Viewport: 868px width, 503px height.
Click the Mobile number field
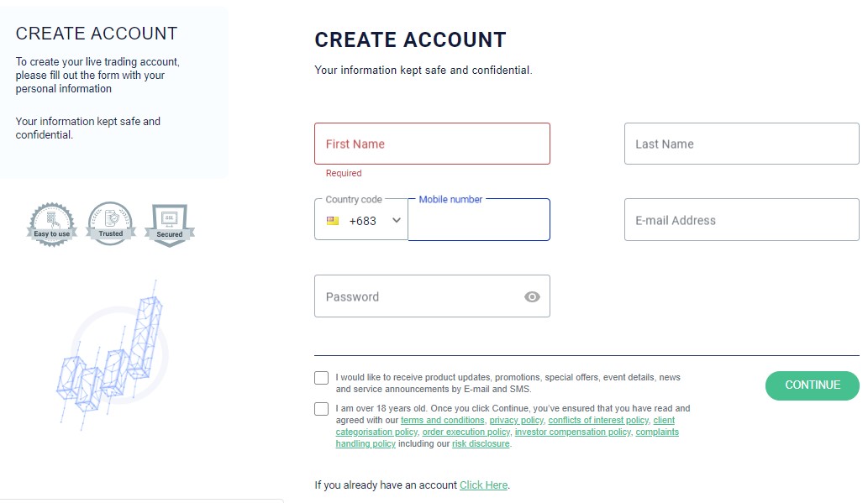click(479, 222)
